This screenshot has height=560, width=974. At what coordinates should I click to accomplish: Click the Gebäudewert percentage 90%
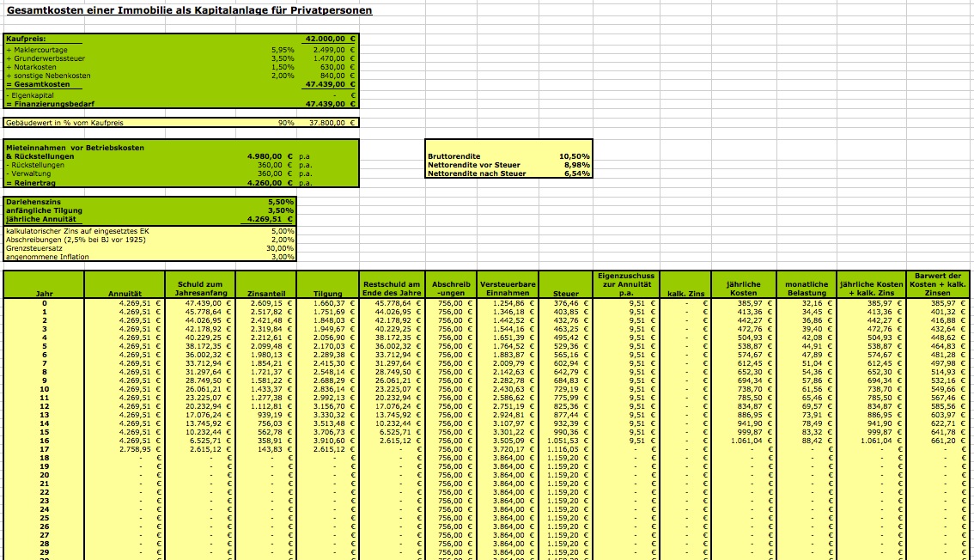pos(286,123)
